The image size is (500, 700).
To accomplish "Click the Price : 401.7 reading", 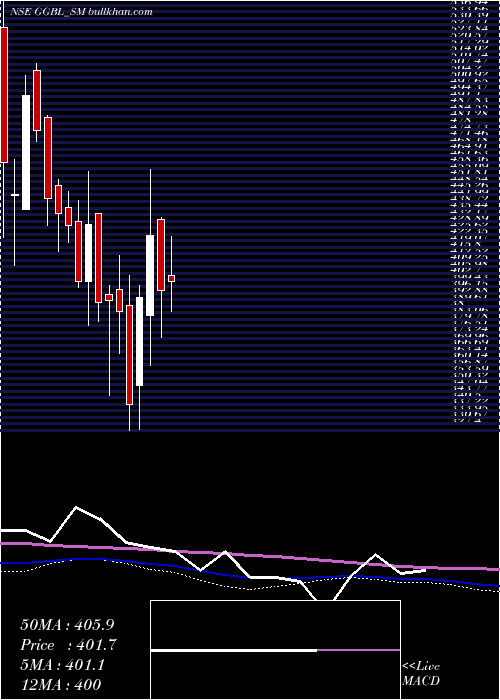I will click(x=69, y=645).
